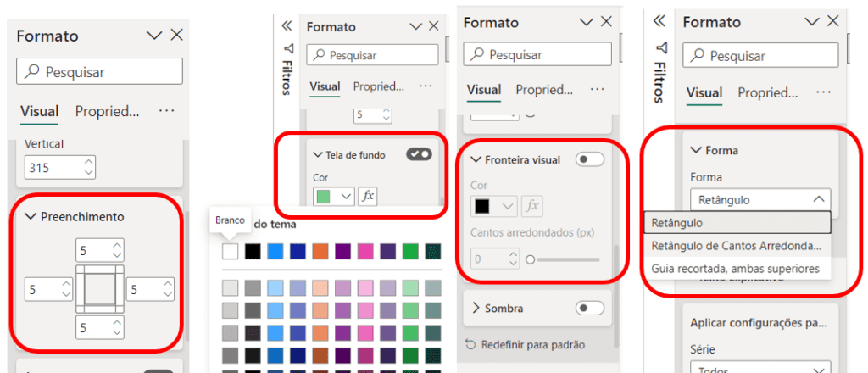Pick the white Branco theme color swatch

point(231,252)
